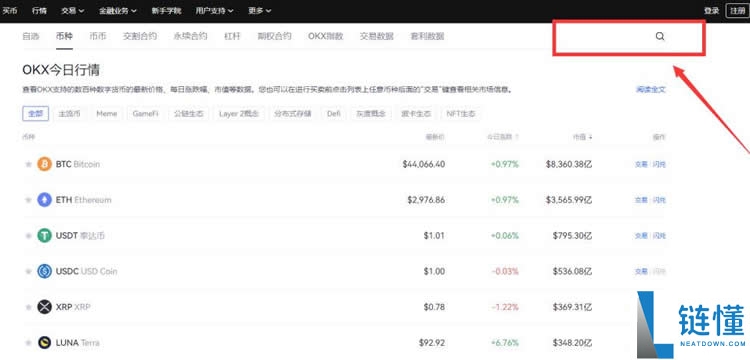Expand the 用户支持 menu
Image resolution: width=750 pixels, height=360 pixels.
[x=214, y=11]
